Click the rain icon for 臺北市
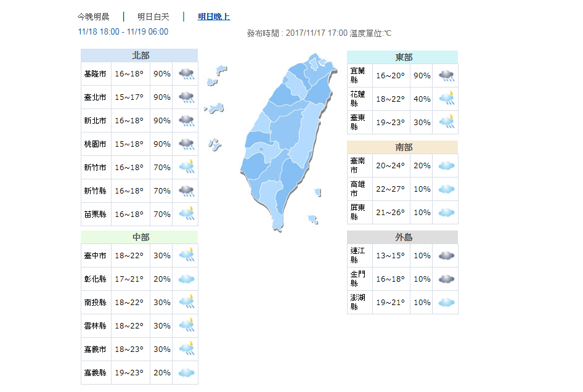 pos(186,97)
